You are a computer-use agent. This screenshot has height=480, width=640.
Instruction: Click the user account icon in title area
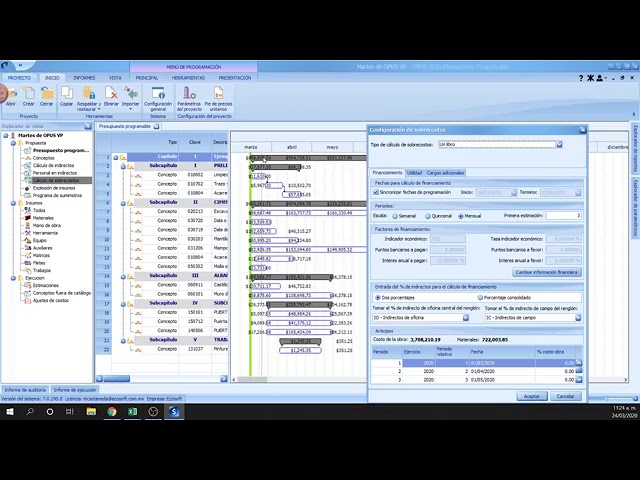click(600, 78)
